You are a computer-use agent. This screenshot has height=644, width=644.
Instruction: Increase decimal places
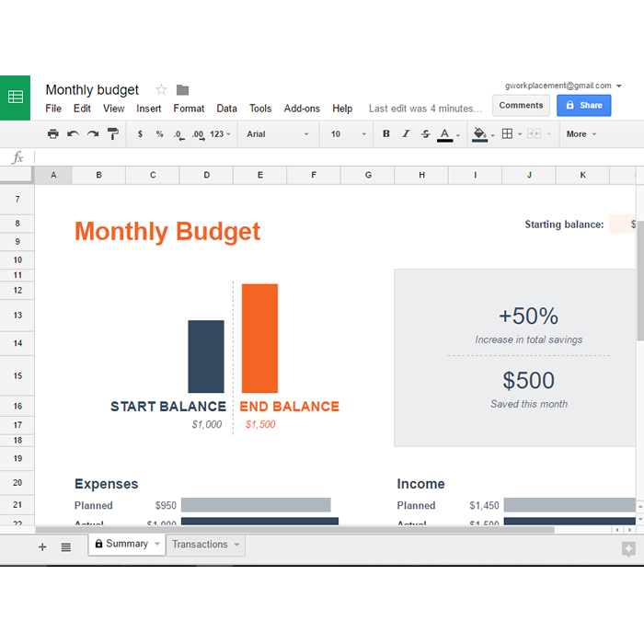point(199,134)
